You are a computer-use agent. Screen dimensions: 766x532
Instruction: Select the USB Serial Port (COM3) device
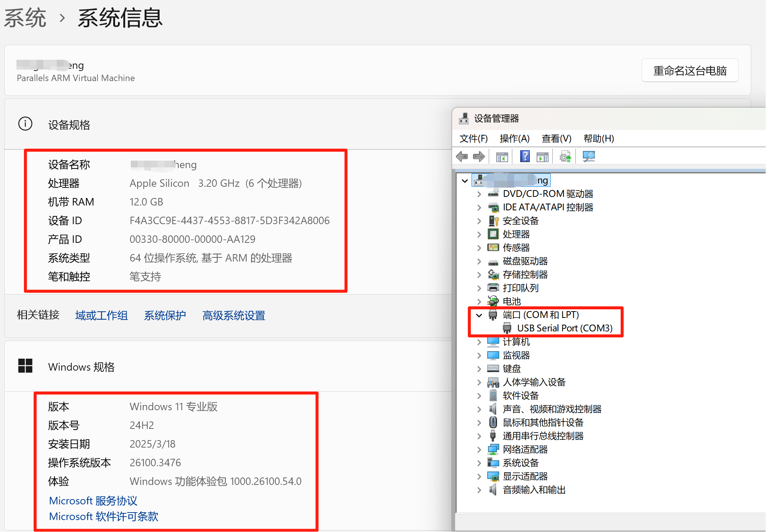(x=564, y=328)
